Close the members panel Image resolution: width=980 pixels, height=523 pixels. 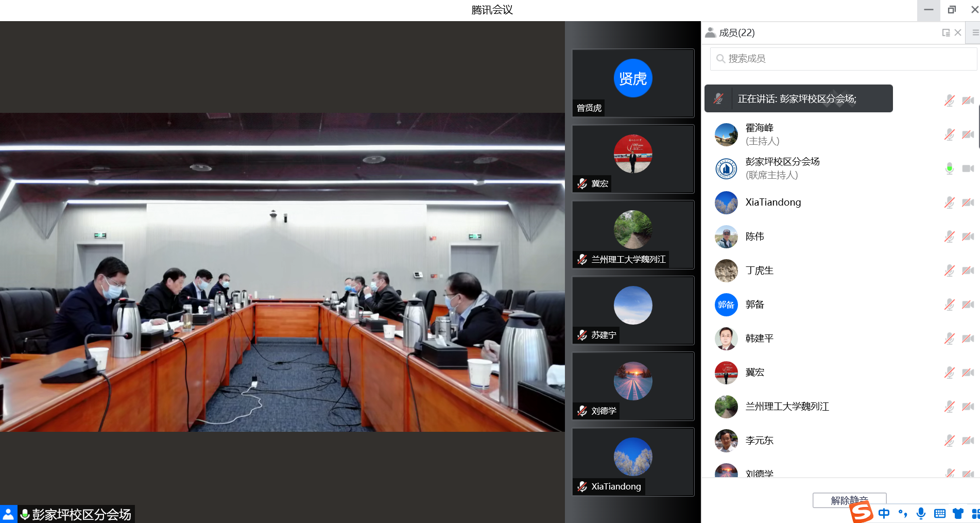pos(958,33)
